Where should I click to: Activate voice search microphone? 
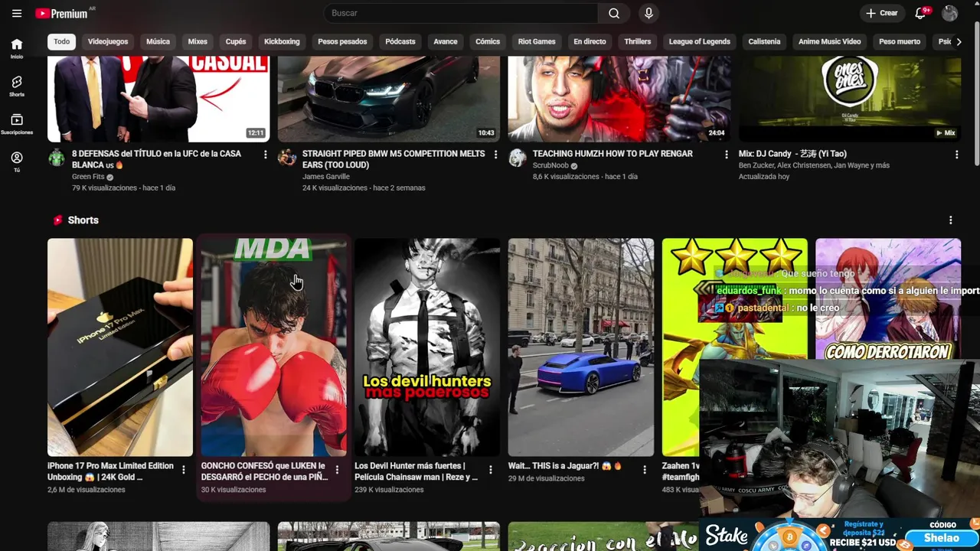648,13
